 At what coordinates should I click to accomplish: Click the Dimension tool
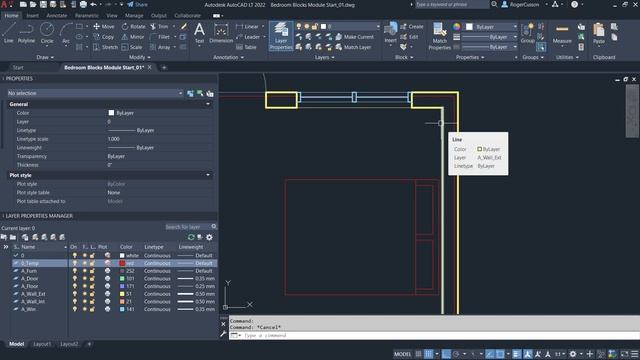[221, 33]
